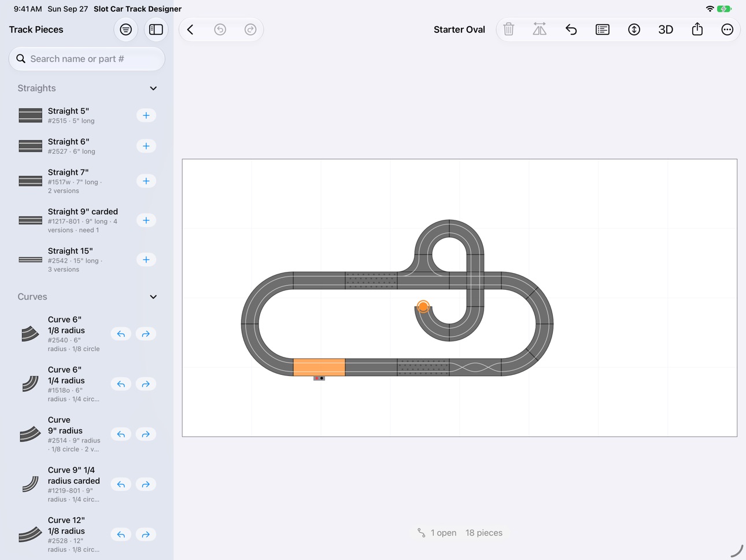This screenshot has height=560, width=746.
Task: Add Curve 9" radius turning right
Action: pos(146,434)
